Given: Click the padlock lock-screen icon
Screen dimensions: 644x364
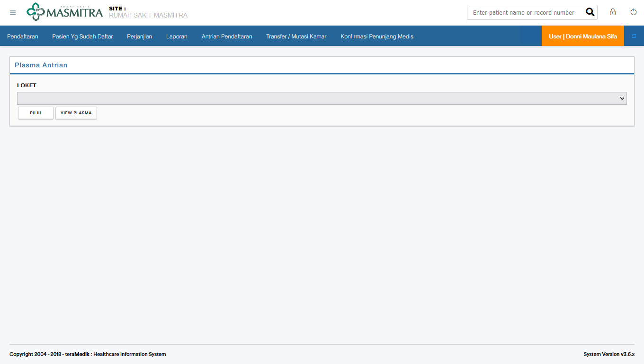Looking at the screenshot, I should (x=613, y=12).
